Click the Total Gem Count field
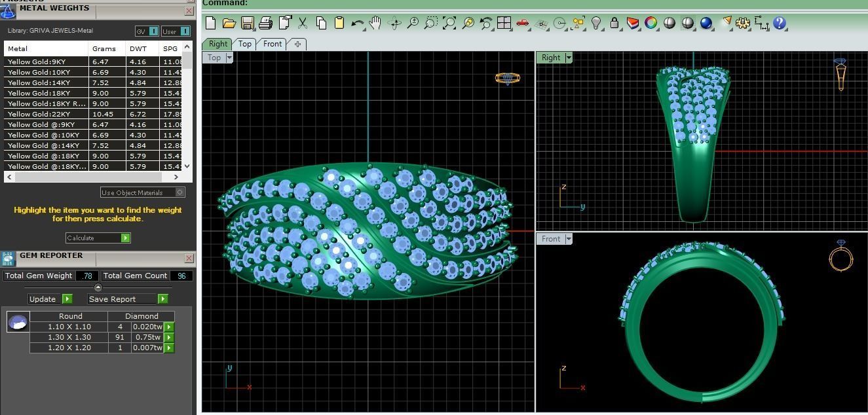Screen dimensions: 868x415 click(181, 276)
